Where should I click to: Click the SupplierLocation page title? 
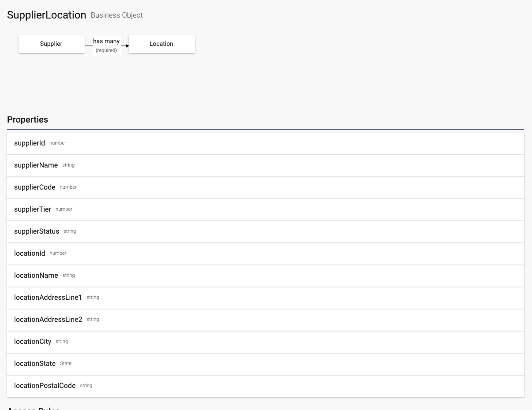coord(47,15)
